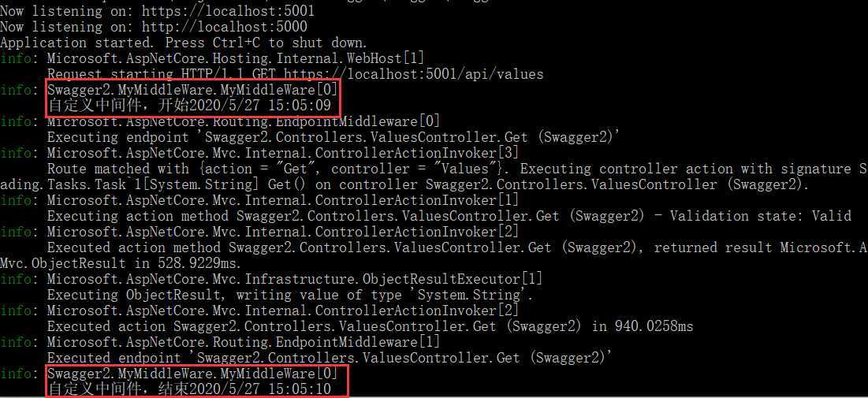This screenshot has width=868, height=398.
Task: Select first Swagger2.MyMiddleWare.MyMiddleWare[0] line in red box
Action: [x=192, y=90]
